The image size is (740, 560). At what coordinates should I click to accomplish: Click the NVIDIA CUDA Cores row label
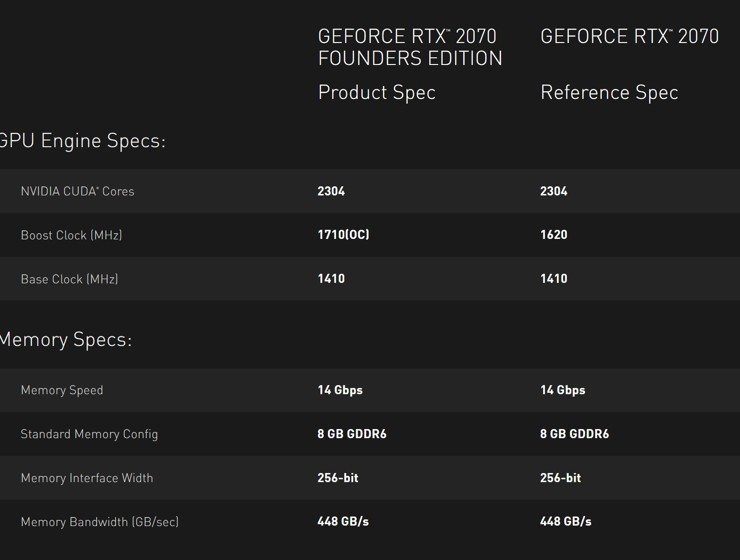coord(77,191)
